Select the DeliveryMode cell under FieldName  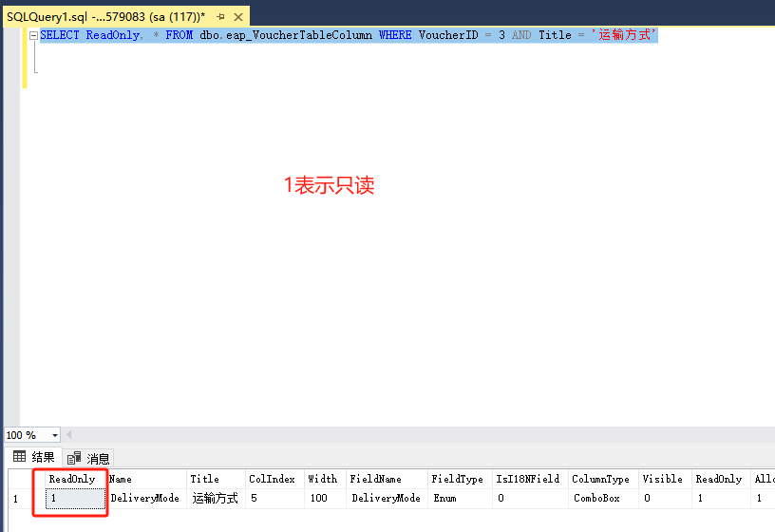[x=387, y=499]
